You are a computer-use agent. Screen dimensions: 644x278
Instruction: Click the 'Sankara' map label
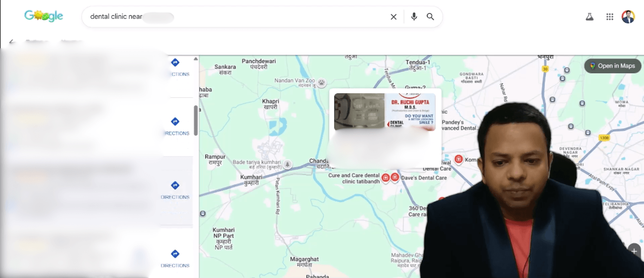pyautogui.click(x=225, y=70)
